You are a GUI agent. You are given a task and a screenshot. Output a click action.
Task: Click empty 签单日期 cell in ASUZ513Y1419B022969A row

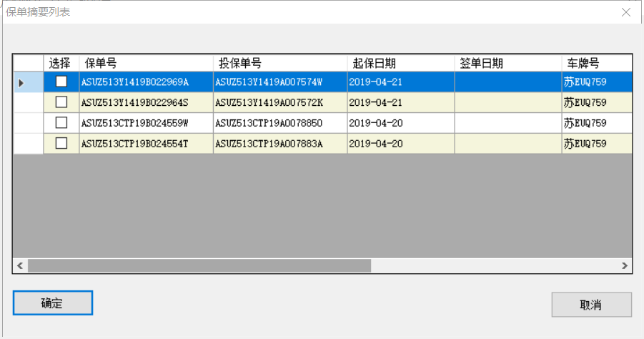(508, 82)
